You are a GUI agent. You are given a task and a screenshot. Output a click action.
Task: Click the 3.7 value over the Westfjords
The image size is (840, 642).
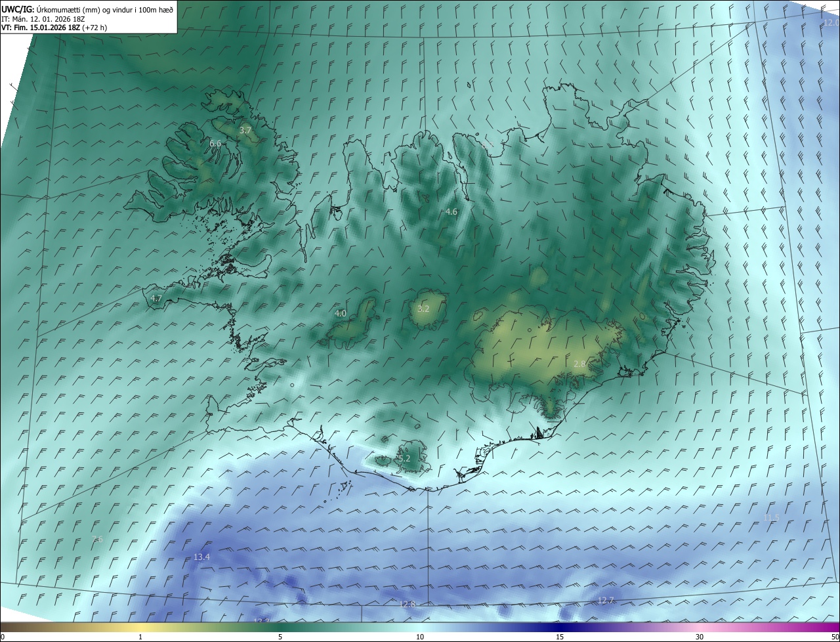click(x=245, y=131)
